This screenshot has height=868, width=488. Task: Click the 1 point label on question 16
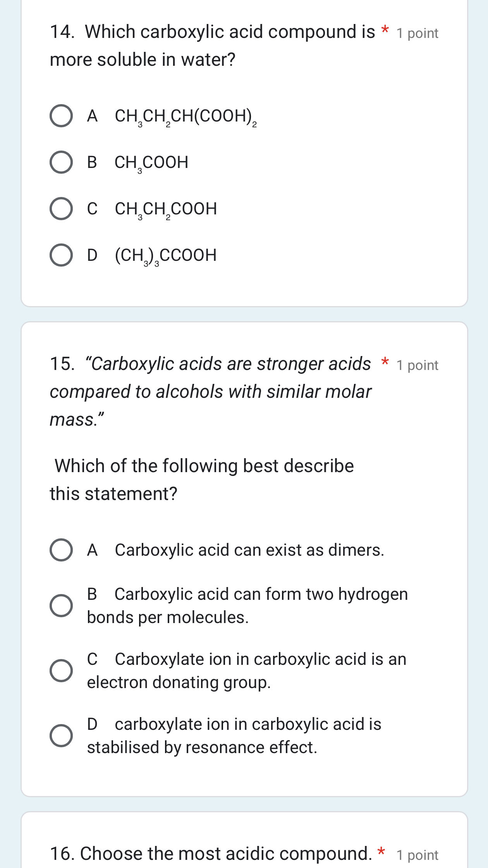click(x=417, y=854)
